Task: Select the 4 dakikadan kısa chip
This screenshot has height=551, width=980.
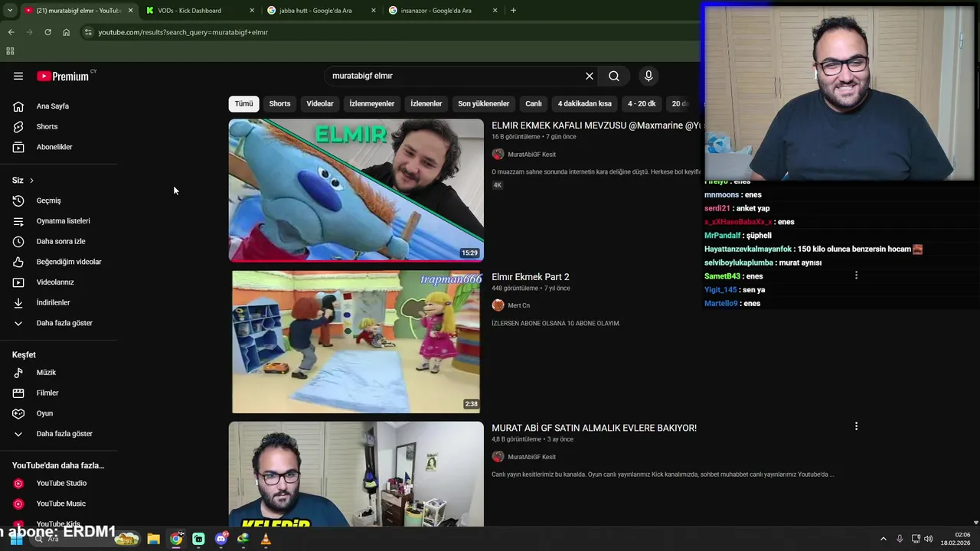Action: 585,103
